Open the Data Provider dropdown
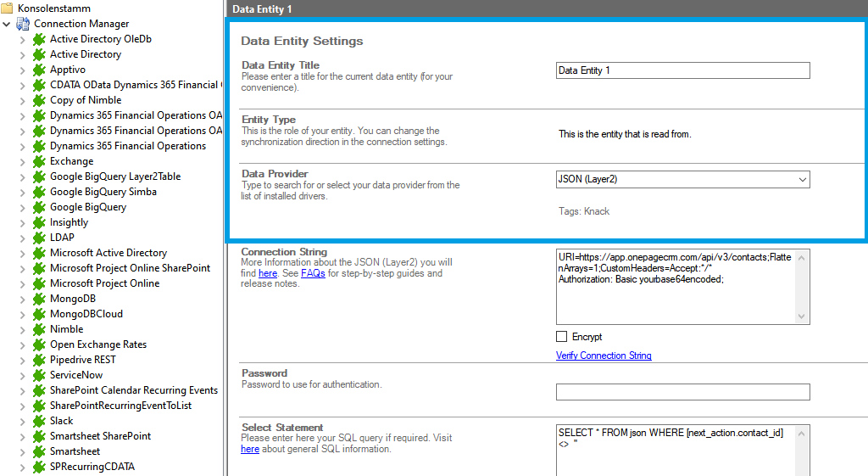The height and width of the screenshot is (476, 868). pos(802,180)
